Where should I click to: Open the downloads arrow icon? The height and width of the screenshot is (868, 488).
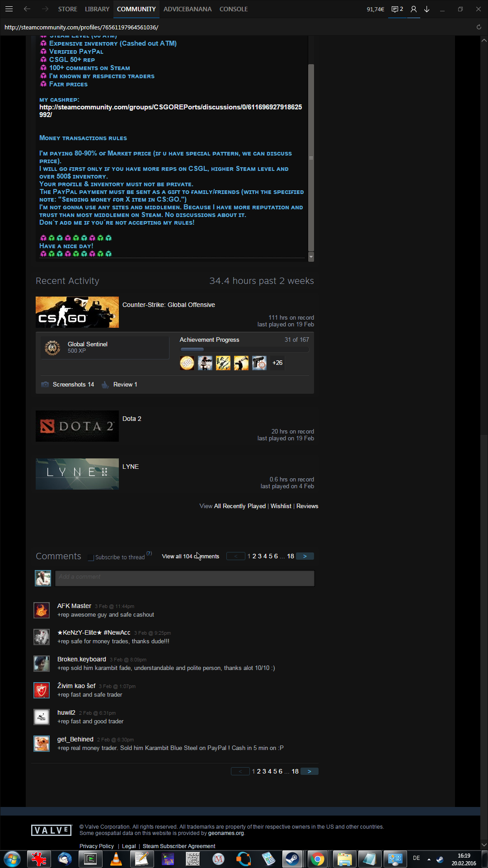coord(427,9)
